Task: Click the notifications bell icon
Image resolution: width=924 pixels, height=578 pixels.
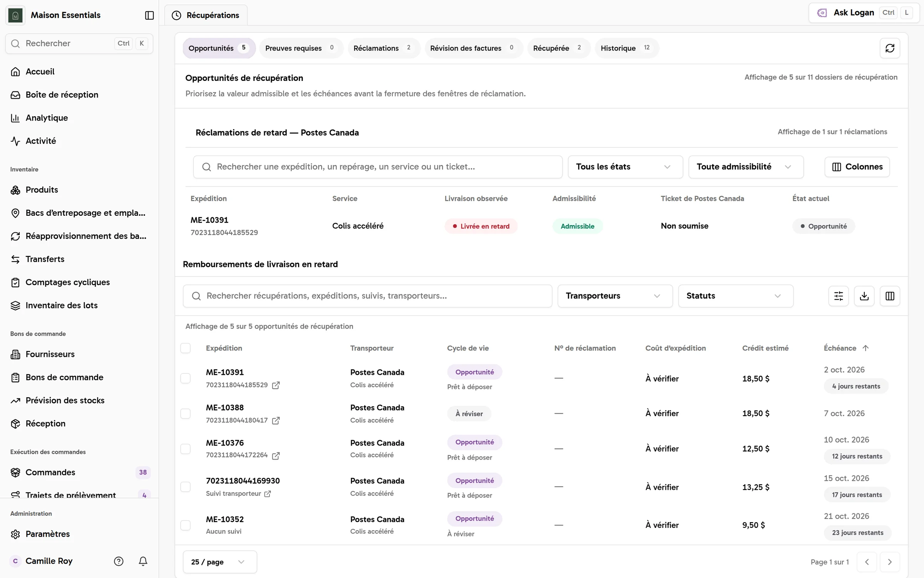Action: point(143,561)
